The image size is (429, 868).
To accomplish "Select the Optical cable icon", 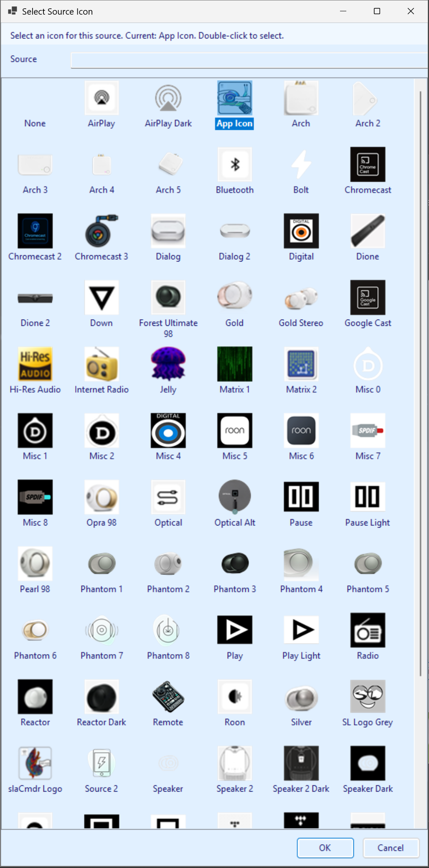I will tap(168, 497).
